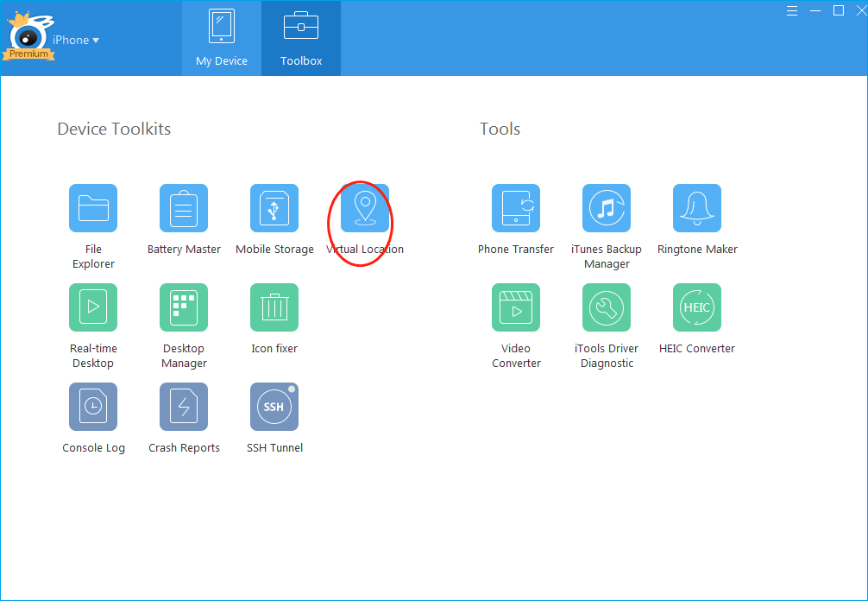Minimize the iTools window

pos(815,11)
